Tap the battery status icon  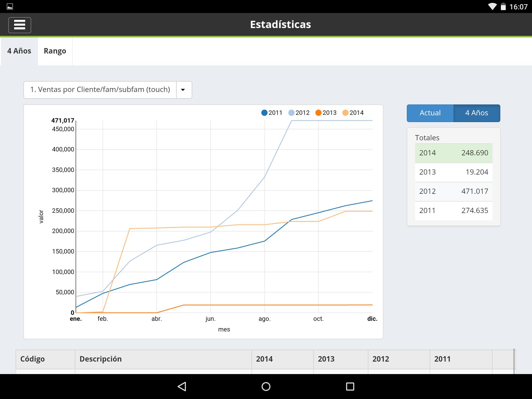503,6
